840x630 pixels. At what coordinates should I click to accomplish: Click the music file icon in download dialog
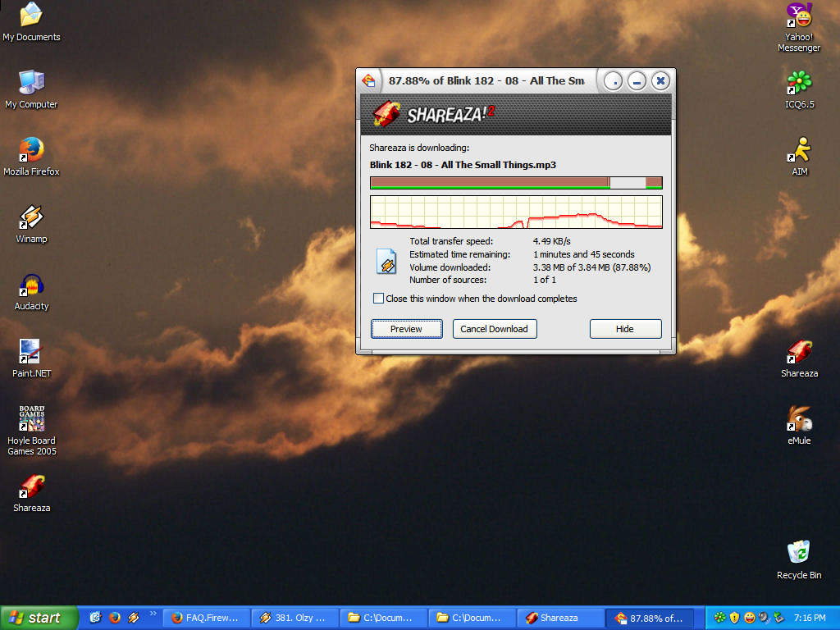(x=386, y=262)
